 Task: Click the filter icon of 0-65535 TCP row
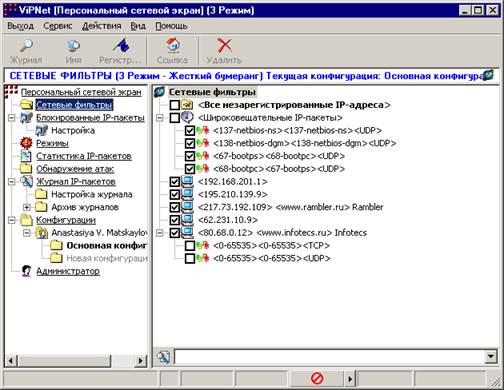coord(203,246)
